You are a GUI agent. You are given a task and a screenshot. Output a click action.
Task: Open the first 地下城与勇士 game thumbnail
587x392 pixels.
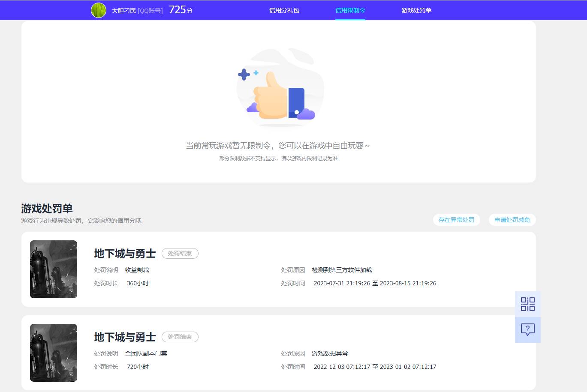[53, 269]
